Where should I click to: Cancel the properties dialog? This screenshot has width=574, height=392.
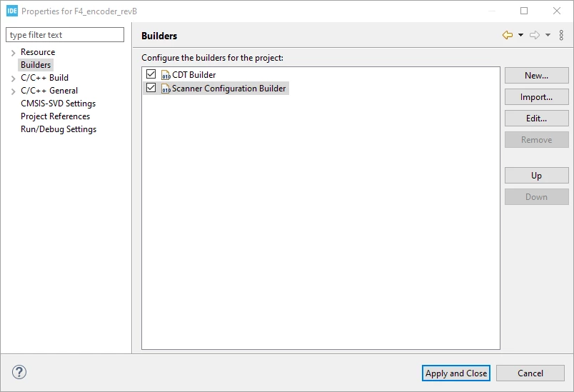click(530, 373)
